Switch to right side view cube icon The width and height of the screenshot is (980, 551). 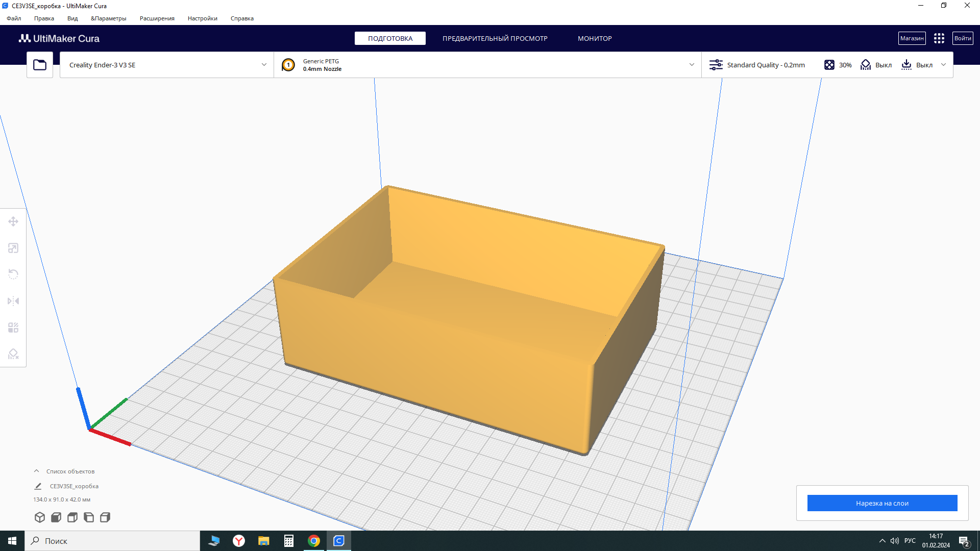pos(105,517)
